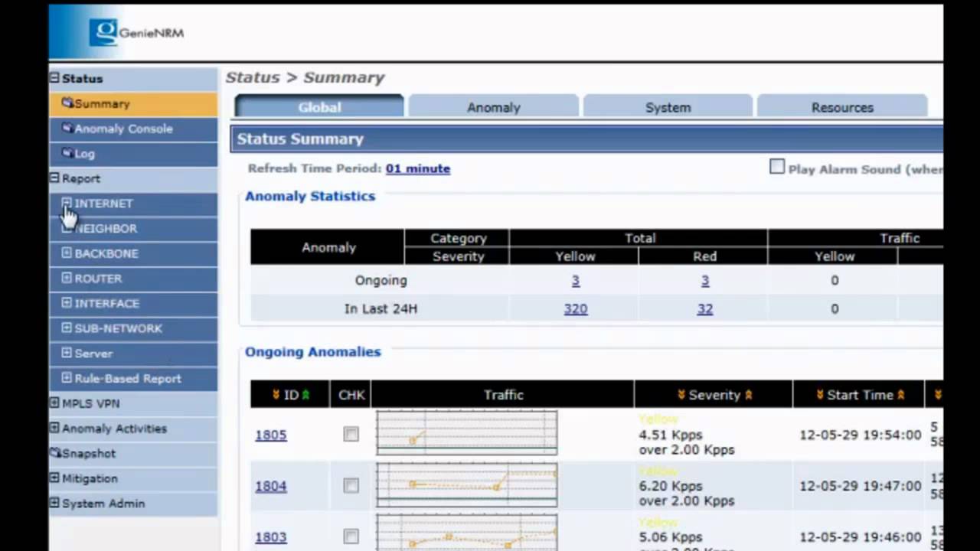980x551 pixels.
Task: Click the 4.51 Kpps severity value
Action: [x=671, y=435]
